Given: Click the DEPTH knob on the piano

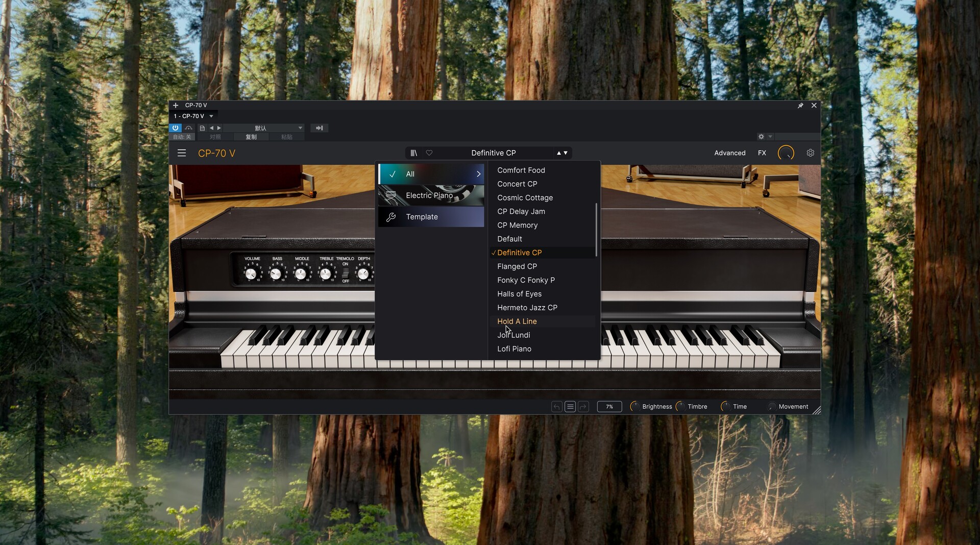Looking at the screenshot, I should (x=363, y=274).
